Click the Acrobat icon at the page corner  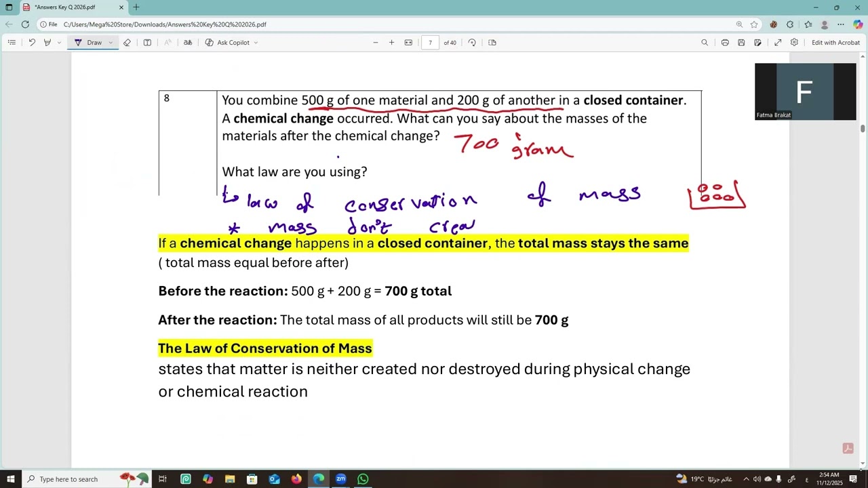click(x=848, y=448)
